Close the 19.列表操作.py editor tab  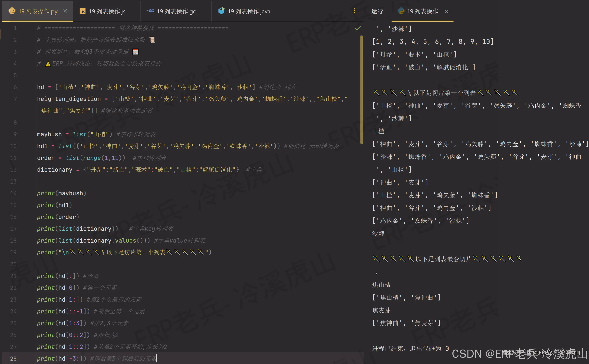[x=65, y=11]
